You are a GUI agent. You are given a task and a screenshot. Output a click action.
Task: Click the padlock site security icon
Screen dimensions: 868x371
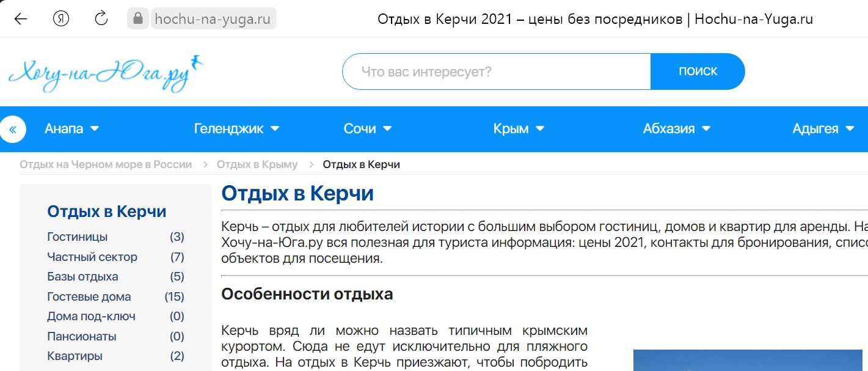138,18
